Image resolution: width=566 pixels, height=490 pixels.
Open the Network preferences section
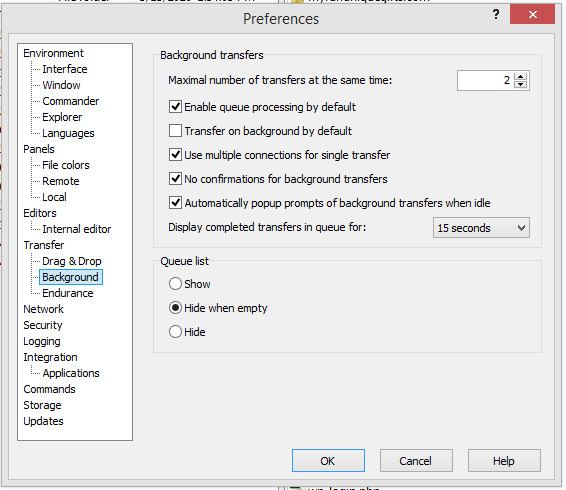(43, 309)
